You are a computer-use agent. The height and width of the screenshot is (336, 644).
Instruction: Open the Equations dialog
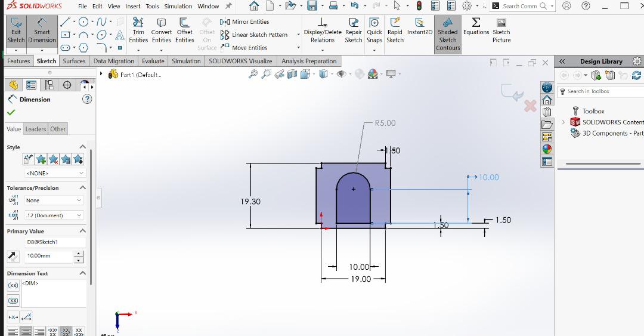point(476,27)
